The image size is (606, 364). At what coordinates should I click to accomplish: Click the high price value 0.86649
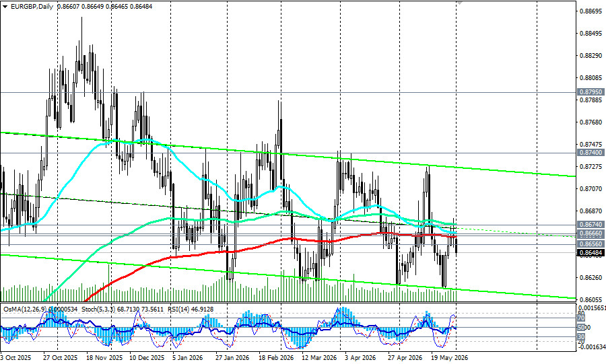click(92, 7)
